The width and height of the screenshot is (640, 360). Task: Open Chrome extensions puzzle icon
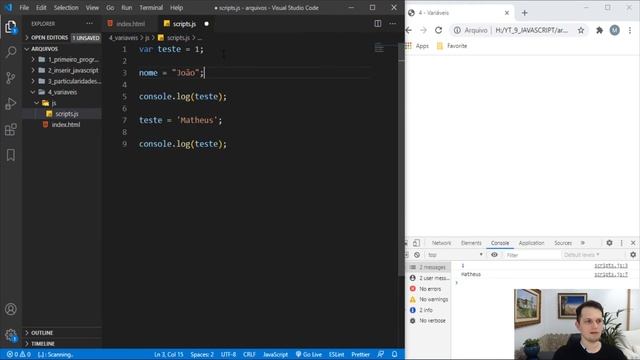599,30
